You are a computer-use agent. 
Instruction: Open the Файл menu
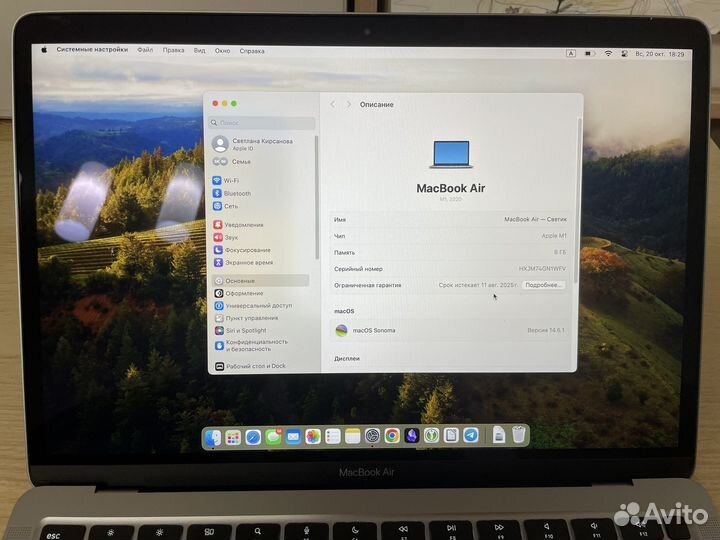tap(145, 50)
